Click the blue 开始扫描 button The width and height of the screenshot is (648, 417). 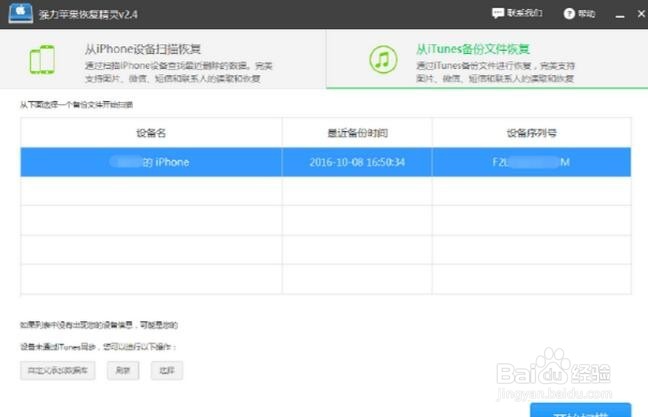click(x=581, y=410)
